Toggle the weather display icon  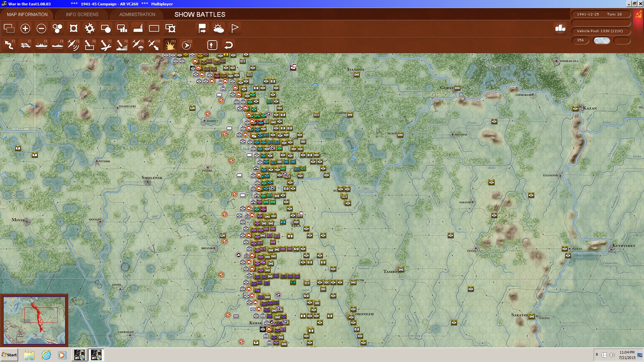pyautogui.click(x=218, y=28)
